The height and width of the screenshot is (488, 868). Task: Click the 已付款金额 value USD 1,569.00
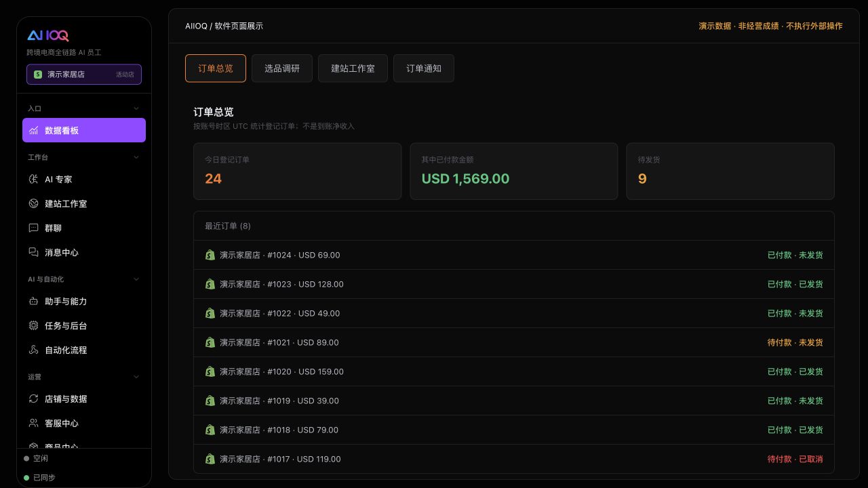465,179
